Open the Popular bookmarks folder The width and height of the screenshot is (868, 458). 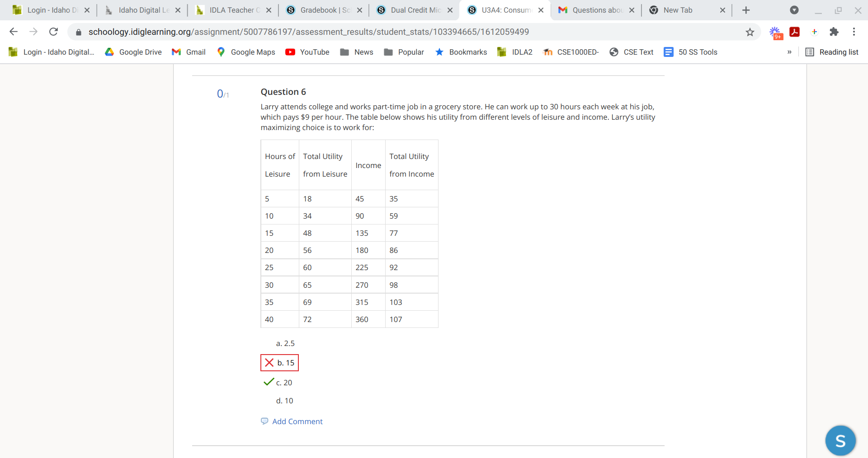404,52
